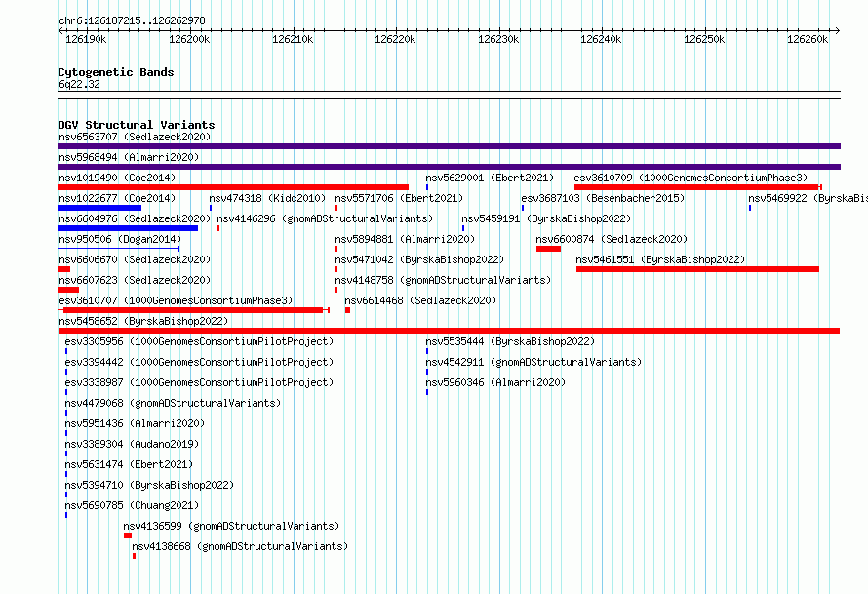868x594 pixels.
Task: Open nsv5461551 (ByrskaBishop2022) variant
Action: pos(660,259)
